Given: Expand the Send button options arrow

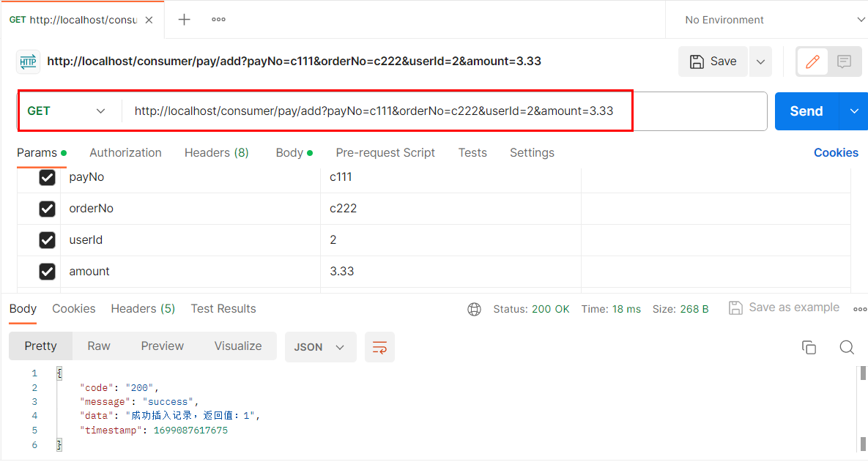Looking at the screenshot, I should (854, 111).
